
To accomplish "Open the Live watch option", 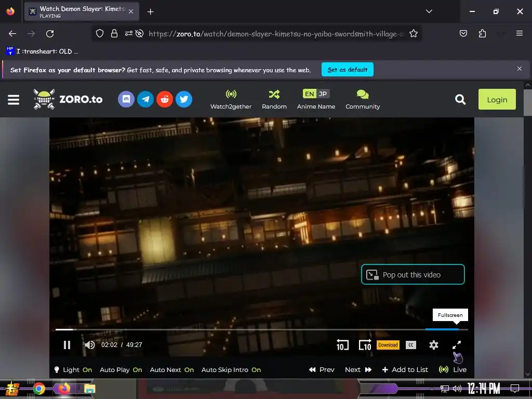I will point(453,369).
